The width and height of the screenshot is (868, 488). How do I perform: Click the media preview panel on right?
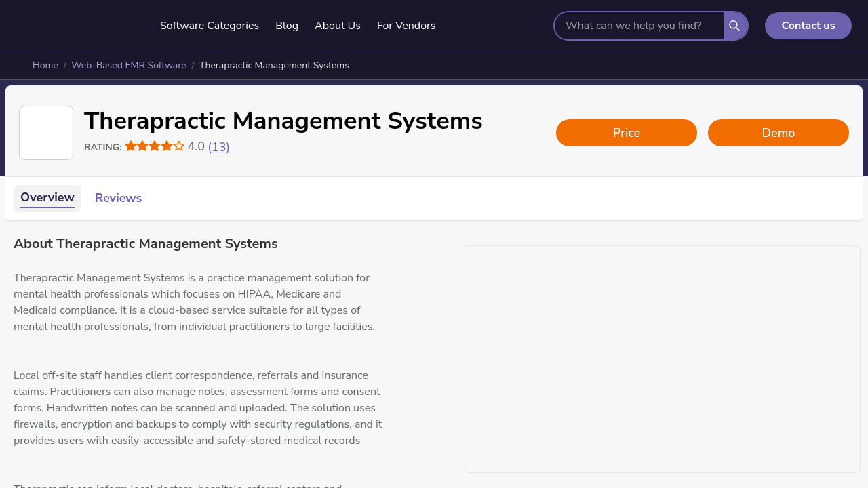coord(663,359)
